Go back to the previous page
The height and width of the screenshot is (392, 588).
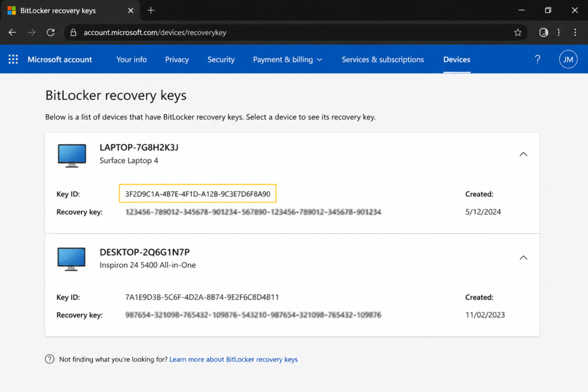[13, 33]
